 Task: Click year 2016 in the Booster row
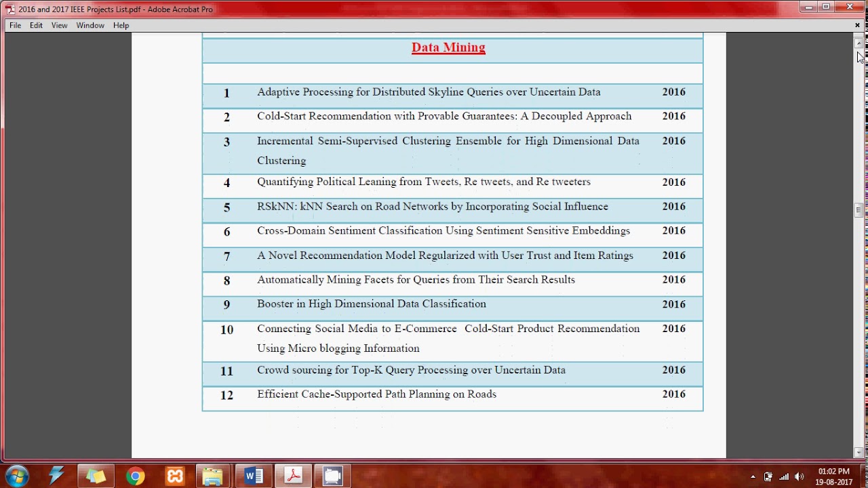tap(674, 304)
